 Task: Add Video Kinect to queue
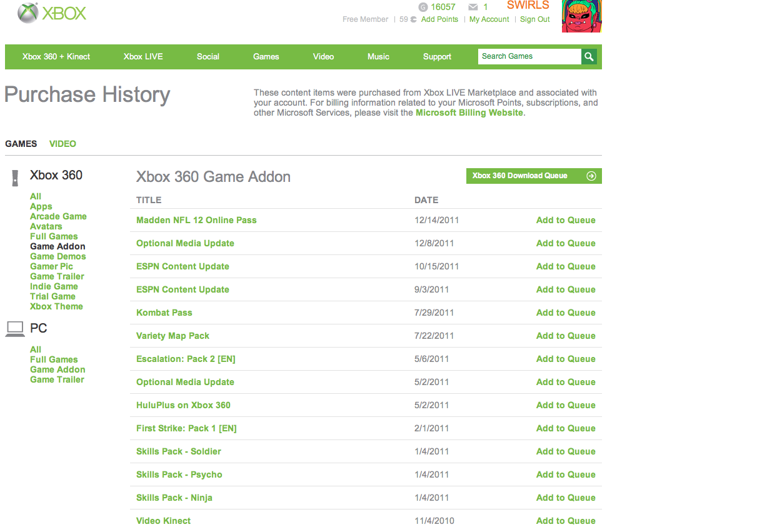point(566,521)
